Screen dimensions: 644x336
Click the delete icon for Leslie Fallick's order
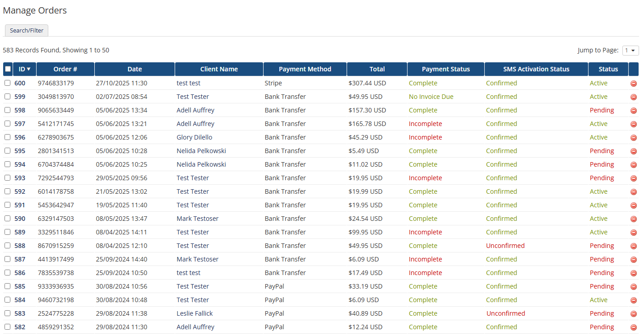633,313
